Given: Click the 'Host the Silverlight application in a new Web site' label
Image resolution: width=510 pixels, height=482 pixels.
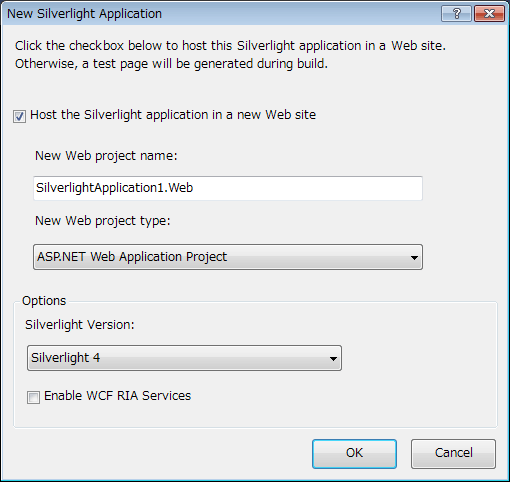Looking at the screenshot, I should 173,115.
